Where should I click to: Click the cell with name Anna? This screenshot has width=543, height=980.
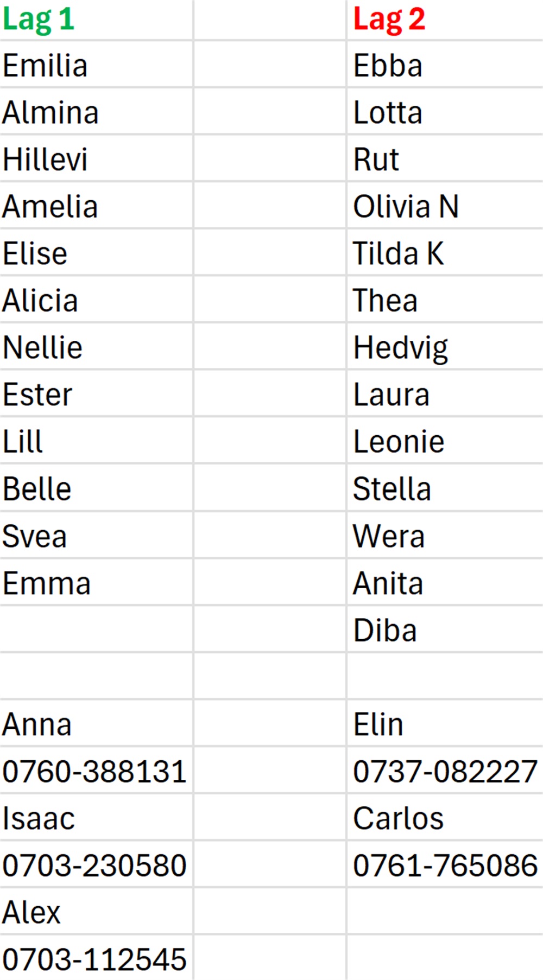(x=37, y=724)
